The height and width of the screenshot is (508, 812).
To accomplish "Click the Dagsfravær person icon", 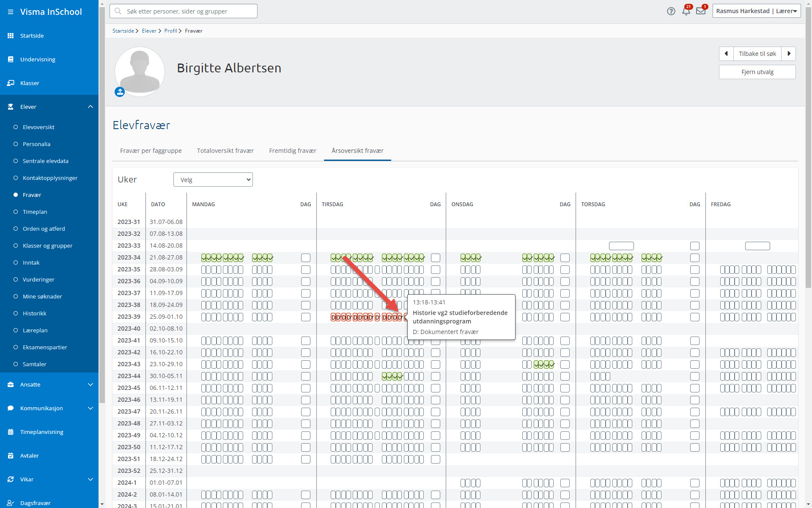I will (11, 503).
